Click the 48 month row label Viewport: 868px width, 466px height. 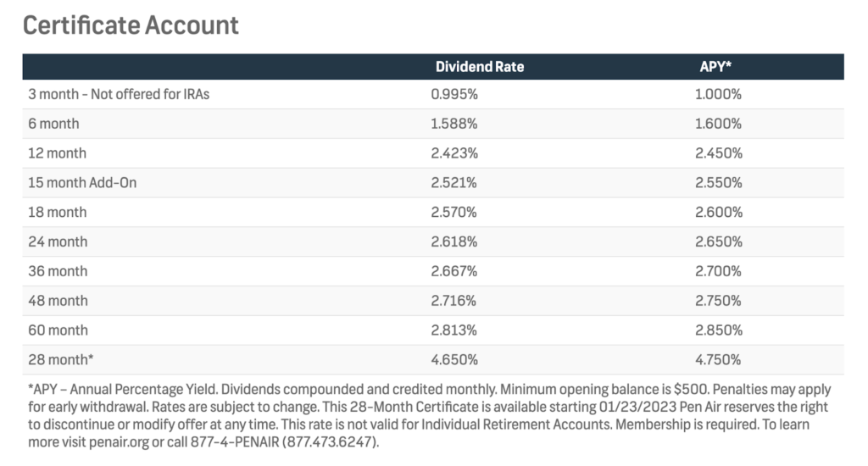58,301
